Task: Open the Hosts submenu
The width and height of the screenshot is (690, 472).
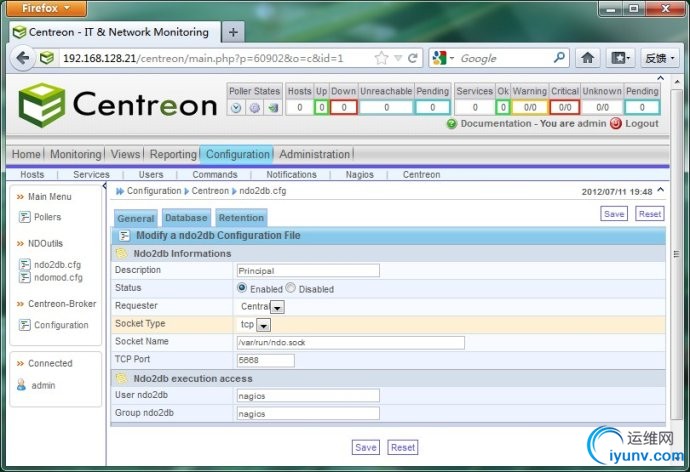Action: point(32,175)
